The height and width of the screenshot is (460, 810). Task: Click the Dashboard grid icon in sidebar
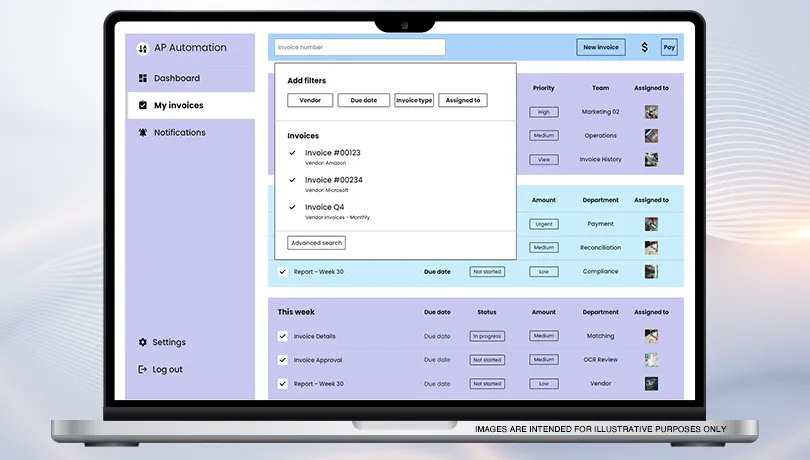click(x=143, y=78)
